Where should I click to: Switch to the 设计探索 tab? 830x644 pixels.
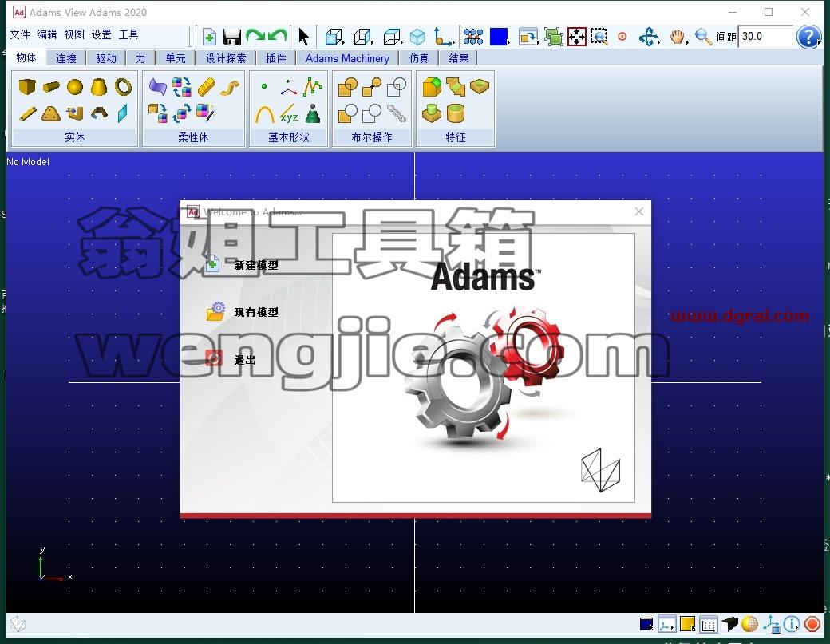pyautogui.click(x=226, y=58)
